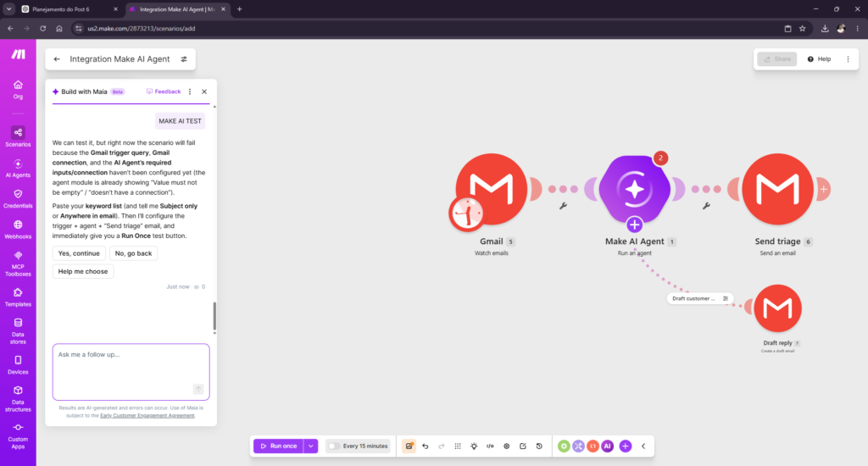The height and width of the screenshot is (466, 868).
Task: Click No, go back button
Action: tap(133, 253)
